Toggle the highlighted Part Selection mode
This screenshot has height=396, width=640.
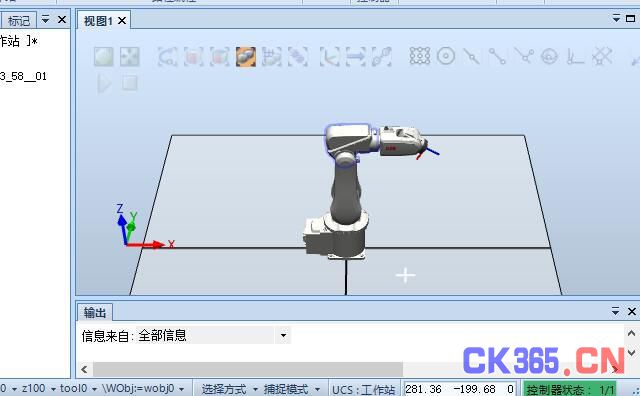point(246,57)
